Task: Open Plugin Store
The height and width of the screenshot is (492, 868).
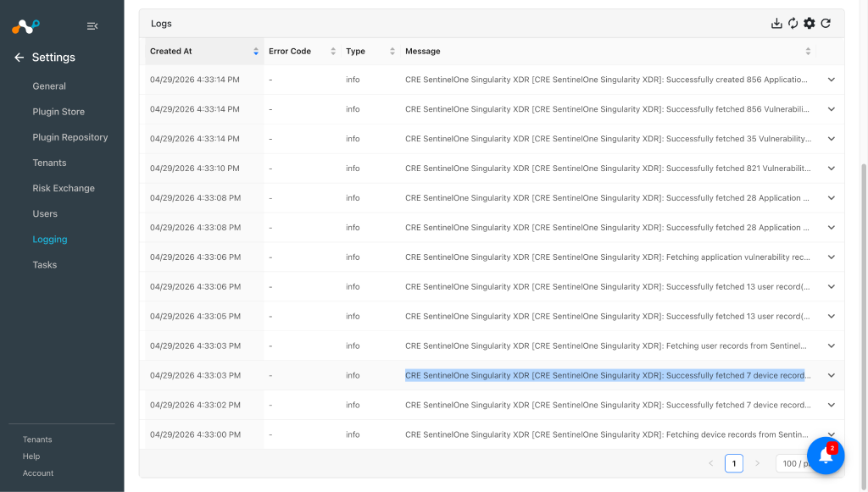Action: (58, 112)
